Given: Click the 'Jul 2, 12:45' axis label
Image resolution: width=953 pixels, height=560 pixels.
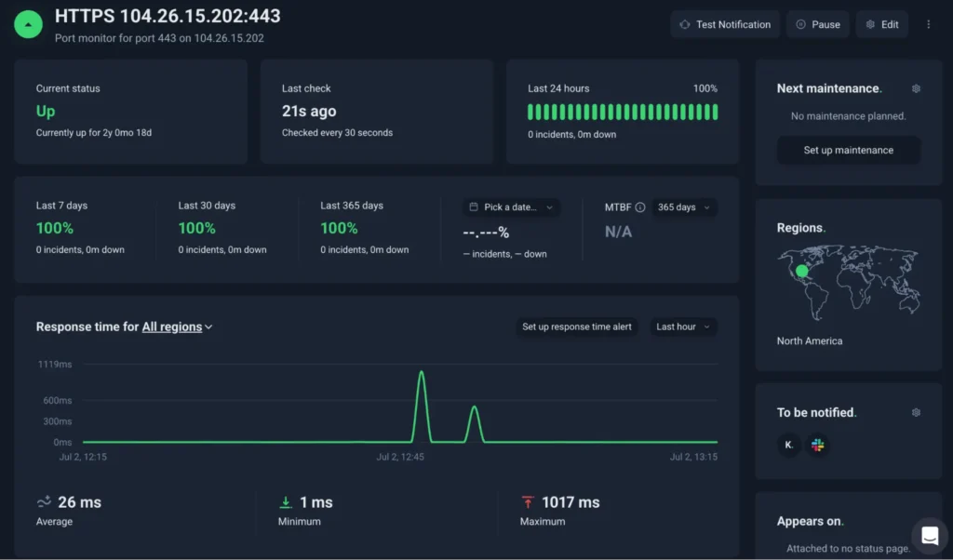Looking at the screenshot, I should (x=400, y=457).
